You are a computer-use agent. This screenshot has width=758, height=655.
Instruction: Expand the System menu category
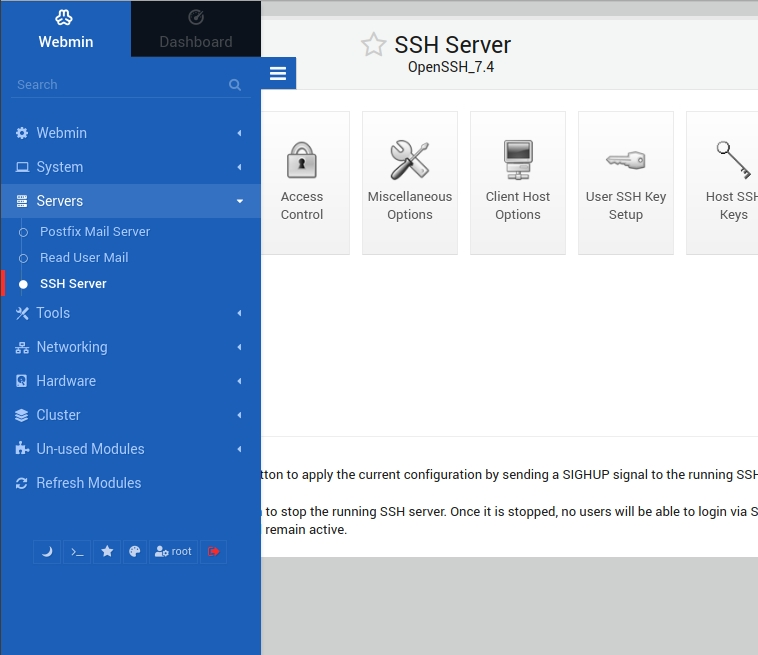[131, 167]
